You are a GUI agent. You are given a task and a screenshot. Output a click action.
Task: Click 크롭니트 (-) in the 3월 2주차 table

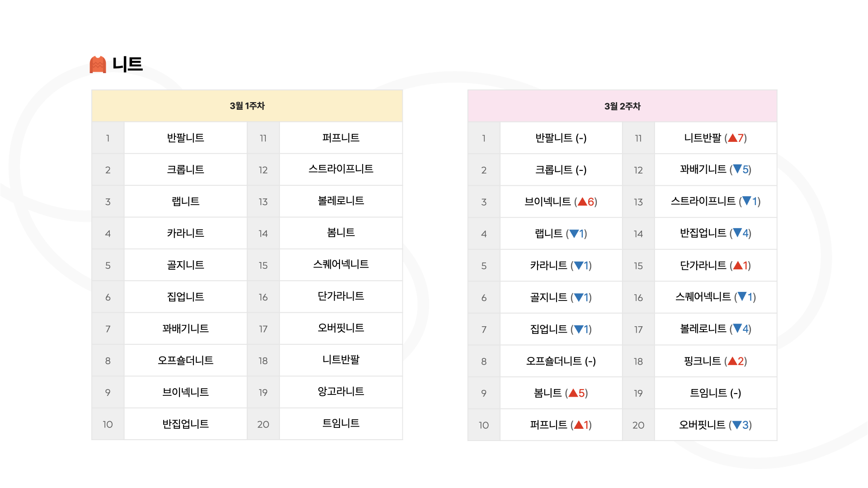[561, 170]
